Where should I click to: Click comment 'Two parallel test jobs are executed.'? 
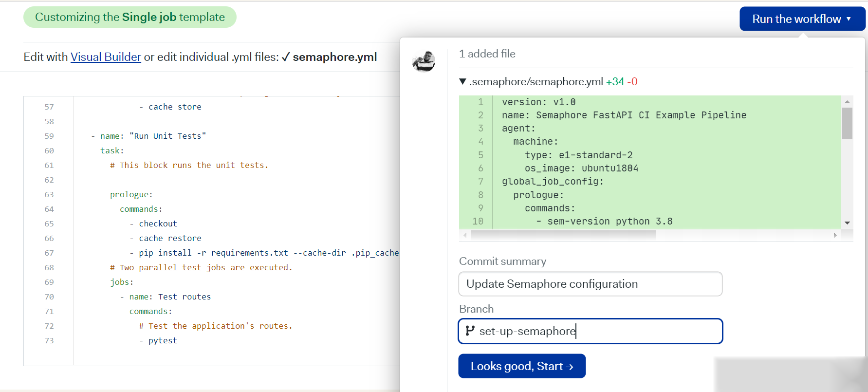(201, 268)
